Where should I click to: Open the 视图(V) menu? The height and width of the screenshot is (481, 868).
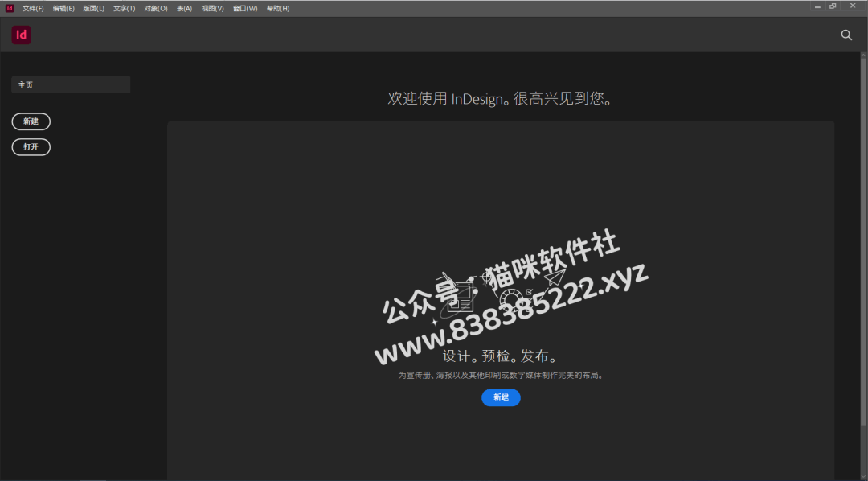[x=212, y=9]
